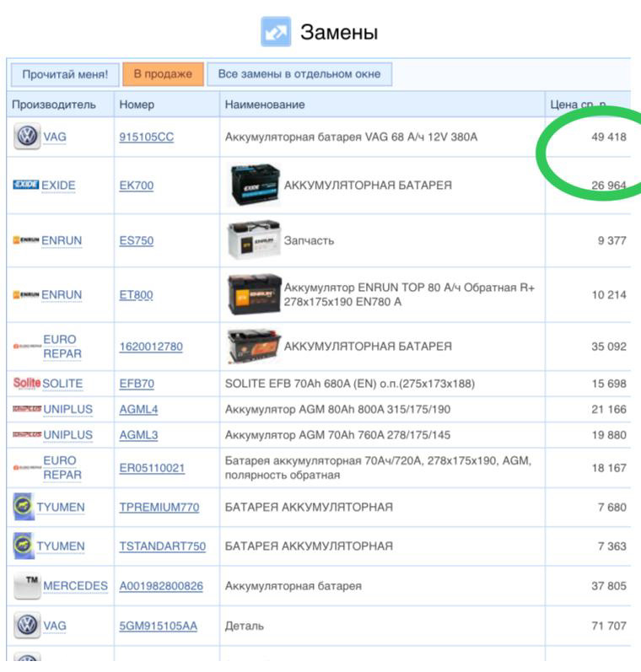641x672 pixels.
Task: Open ENRUN manufacturer link in ET800 row
Action: point(62,295)
